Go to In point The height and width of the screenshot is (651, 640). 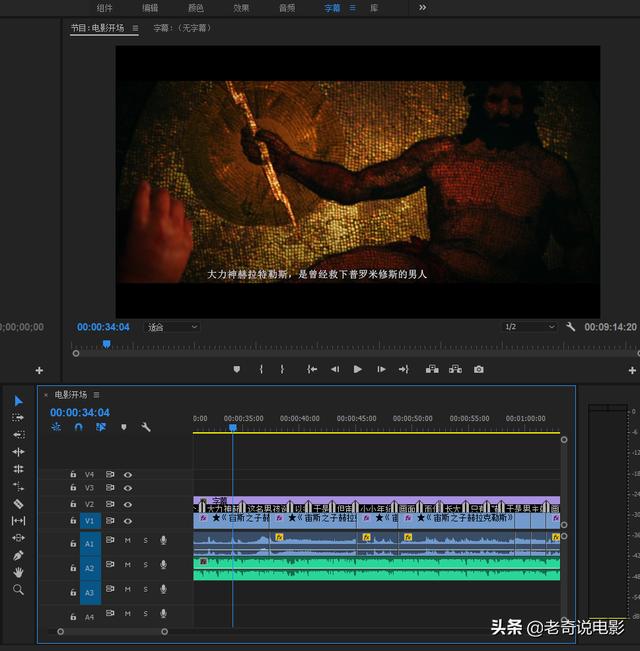tap(312, 369)
